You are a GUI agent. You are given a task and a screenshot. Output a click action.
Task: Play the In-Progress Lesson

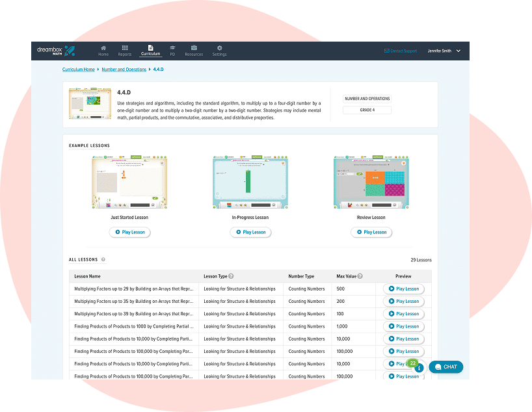(x=250, y=232)
